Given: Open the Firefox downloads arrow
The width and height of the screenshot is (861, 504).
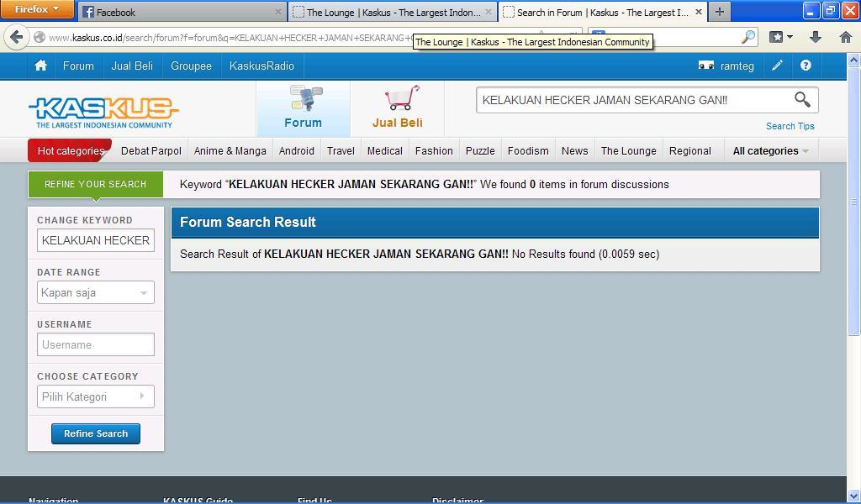Looking at the screenshot, I should (816, 37).
